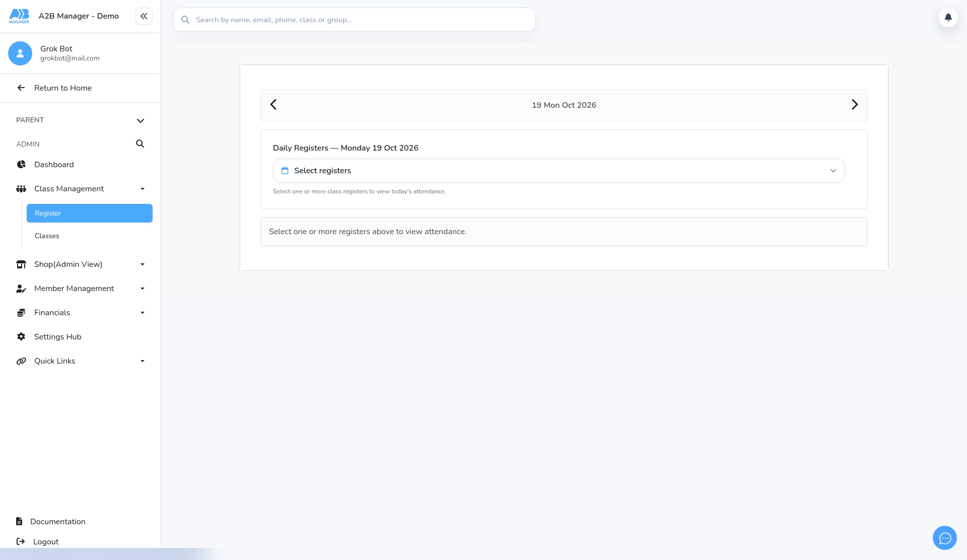Collapse the Class Management submenu arrow
The image size is (967, 560).
tap(143, 189)
